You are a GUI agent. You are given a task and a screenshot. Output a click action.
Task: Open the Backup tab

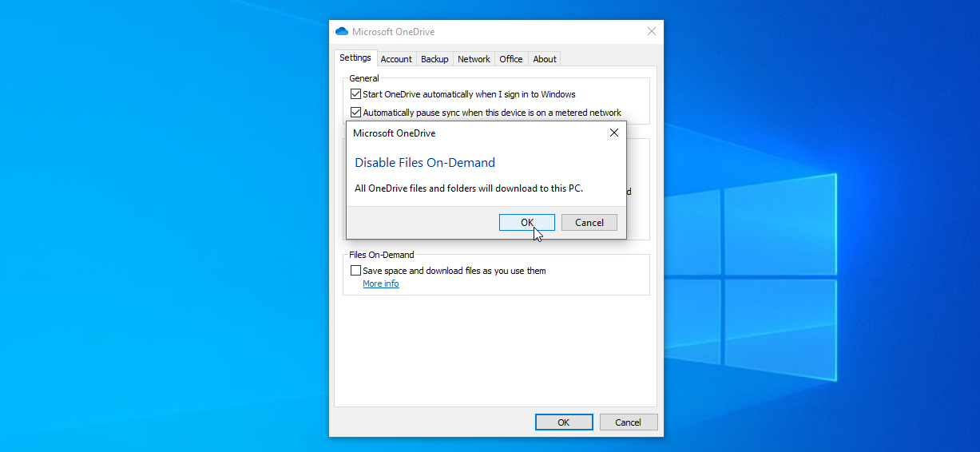pyautogui.click(x=434, y=59)
